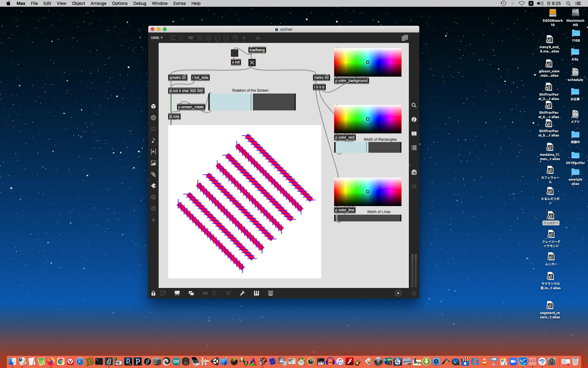Viewport: 588px width, 368px height.
Task: Open the images browser in left sidebar
Action: (x=153, y=163)
